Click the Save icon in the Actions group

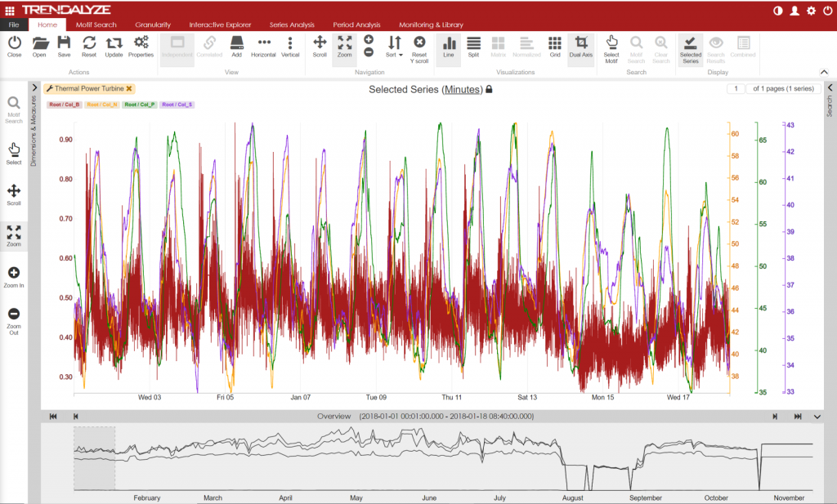pyautogui.click(x=64, y=42)
